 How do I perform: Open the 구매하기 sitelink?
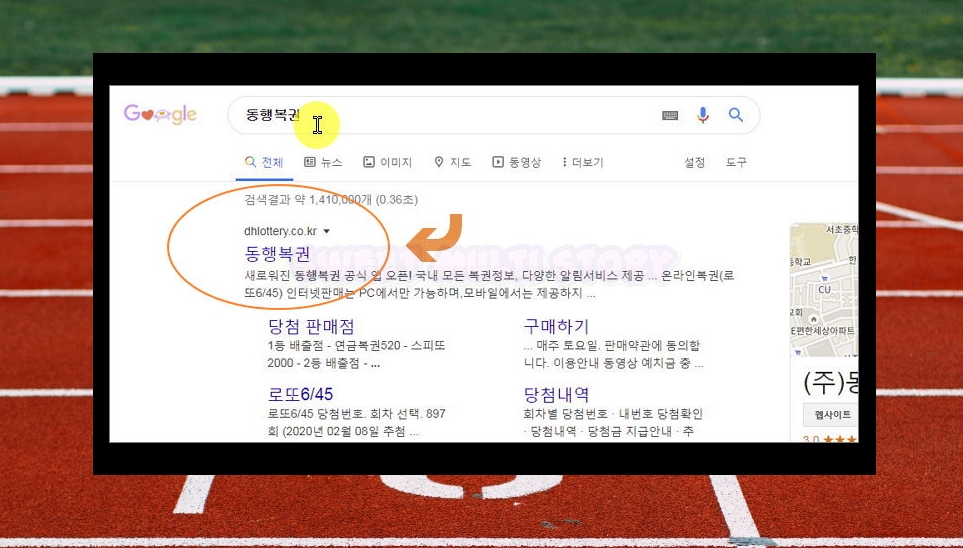click(556, 326)
